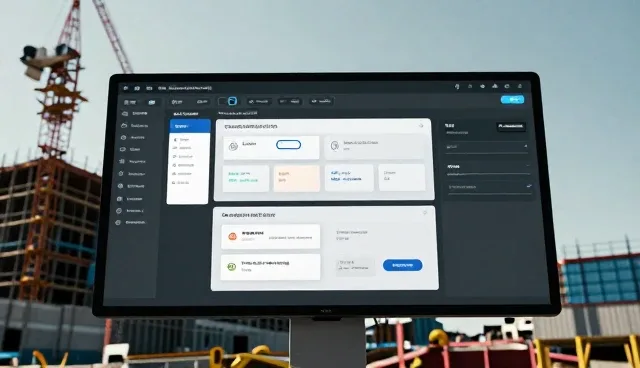Screen dimensions: 640x368
Task: Click the blue pill button in the lower card
Action: point(402,265)
